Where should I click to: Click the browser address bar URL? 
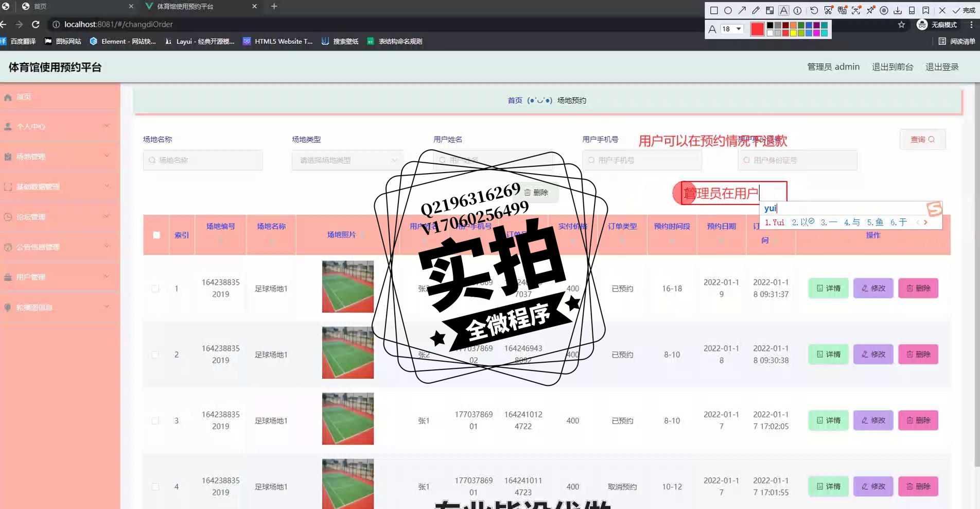pyautogui.click(x=118, y=24)
